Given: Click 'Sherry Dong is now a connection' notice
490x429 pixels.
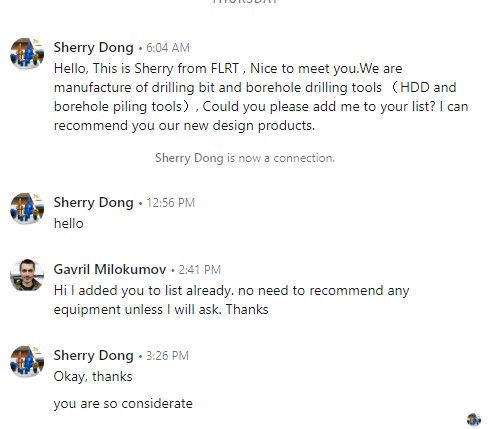Looking at the screenshot, I should (245, 158).
